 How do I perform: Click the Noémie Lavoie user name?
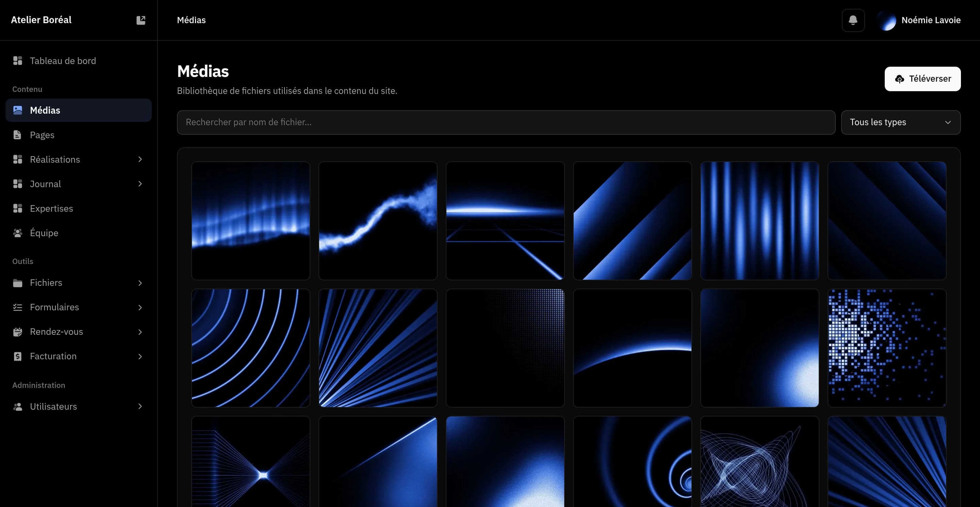click(x=931, y=20)
